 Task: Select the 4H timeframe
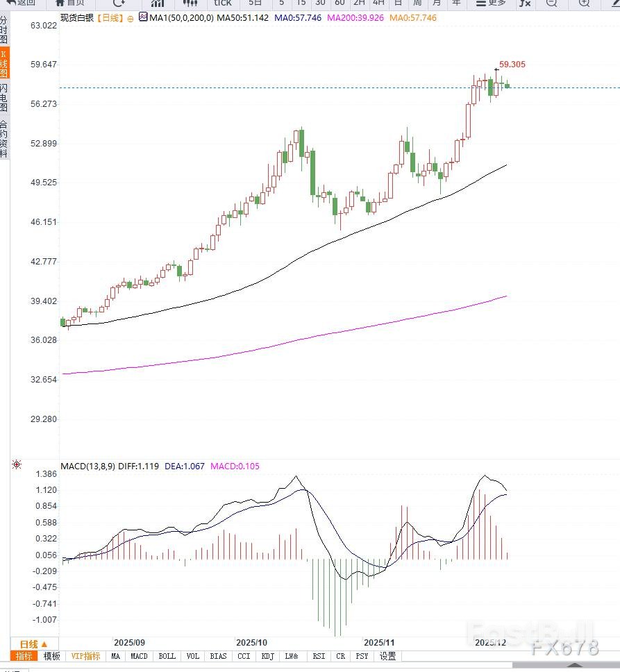click(378, 3)
